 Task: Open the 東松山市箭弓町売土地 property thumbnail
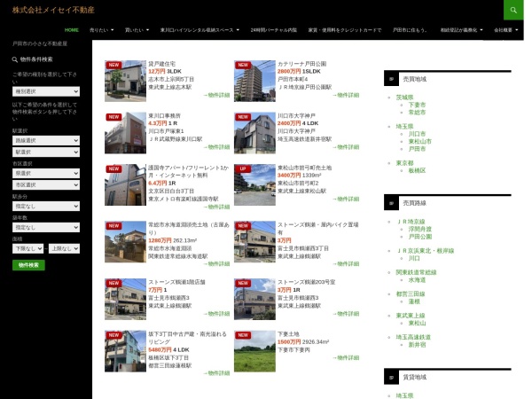click(254, 185)
